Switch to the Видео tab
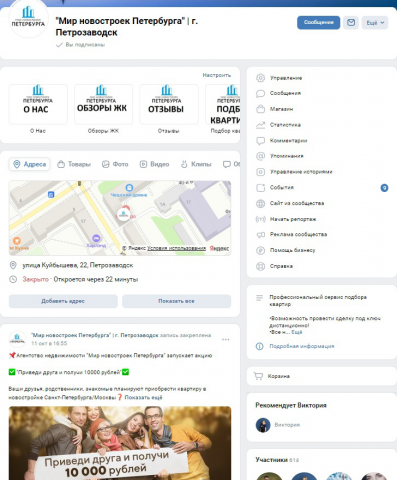 point(154,164)
